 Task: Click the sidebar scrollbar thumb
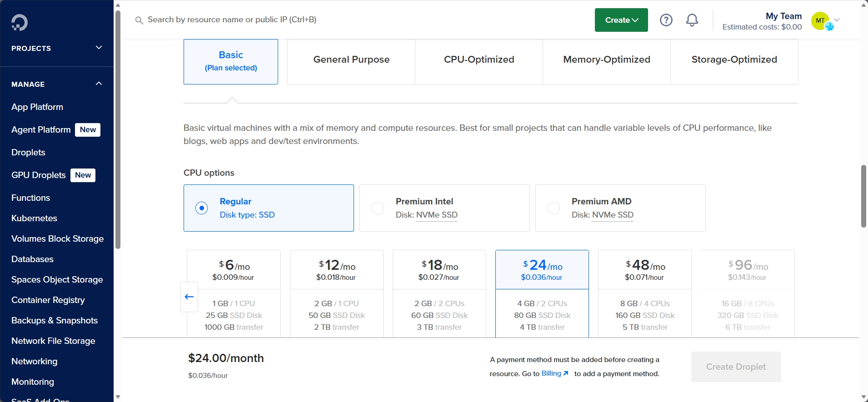[118, 129]
